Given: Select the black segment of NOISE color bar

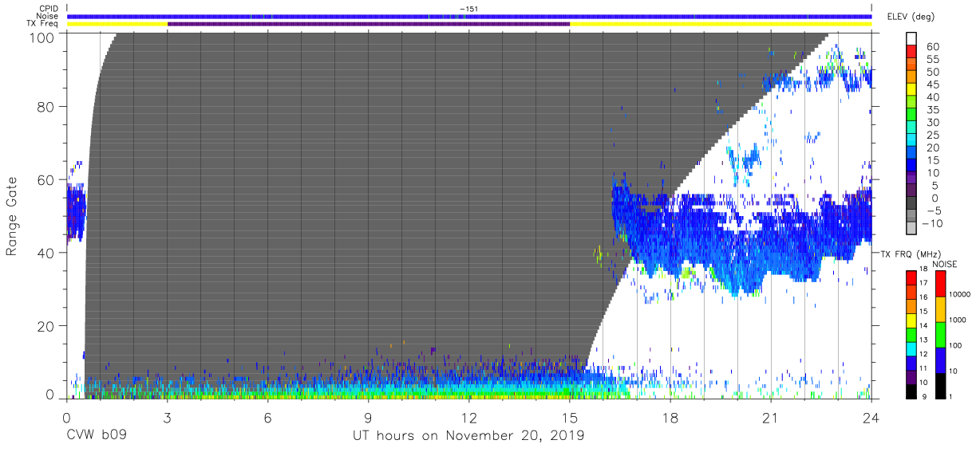Looking at the screenshot, I should coord(941,385).
